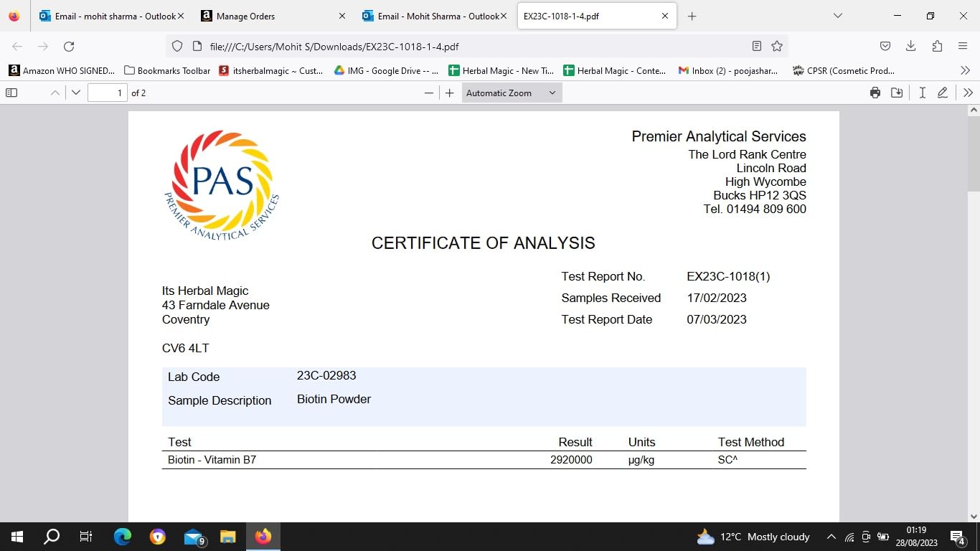Select the draw annotation tool
The width and height of the screenshot is (980, 551).
(943, 93)
